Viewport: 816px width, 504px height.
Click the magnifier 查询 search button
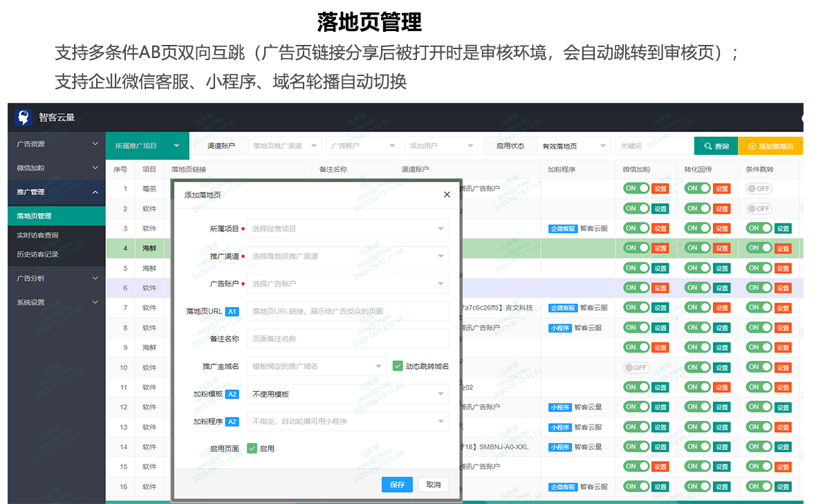pos(716,146)
